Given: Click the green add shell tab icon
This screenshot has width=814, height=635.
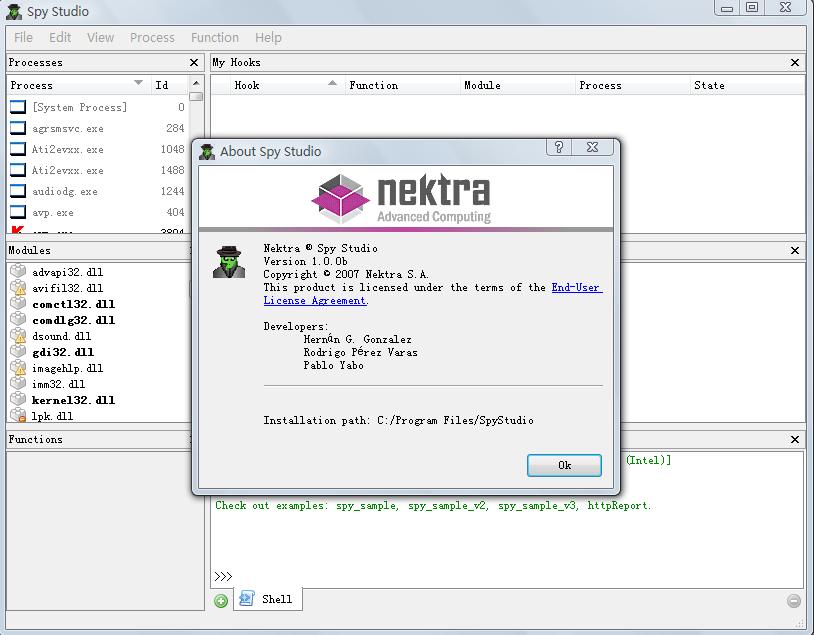Looking at the screenshot, I should [221, 601].
